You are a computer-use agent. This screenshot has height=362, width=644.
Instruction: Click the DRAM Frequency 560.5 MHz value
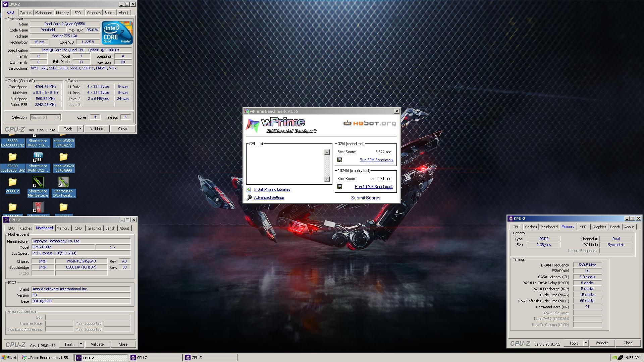pos(587,265)
